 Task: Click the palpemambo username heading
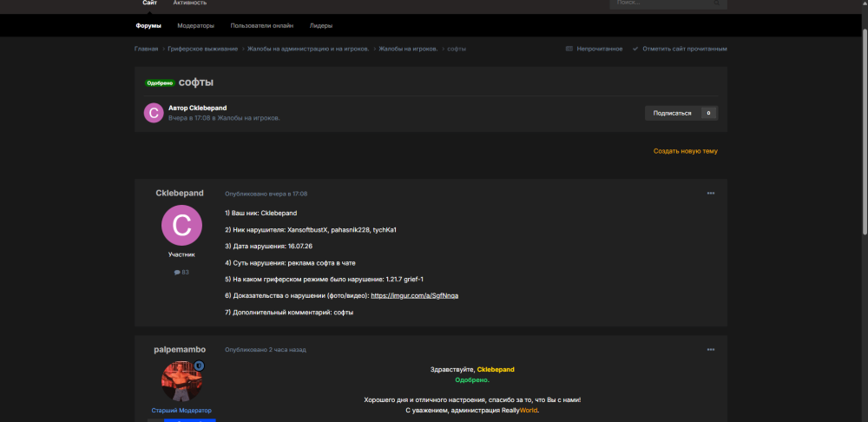pos(180,349)
